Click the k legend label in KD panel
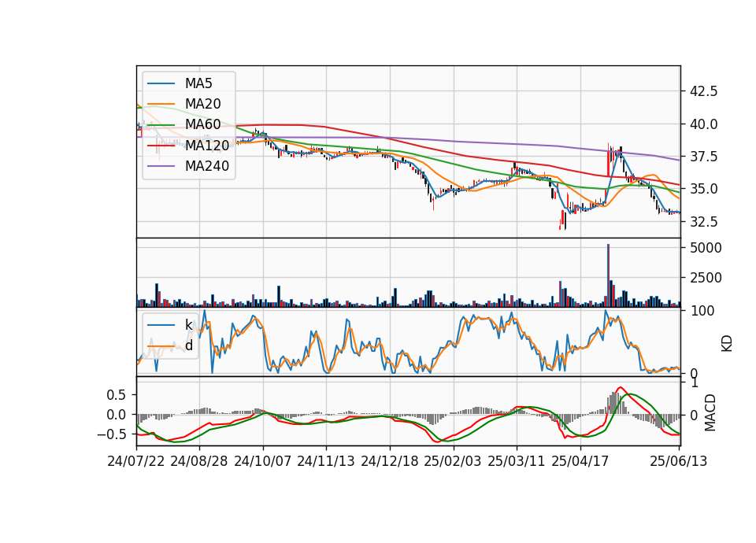Image resolution: width=756 pixels, height=543 pixels. (188, 325)
